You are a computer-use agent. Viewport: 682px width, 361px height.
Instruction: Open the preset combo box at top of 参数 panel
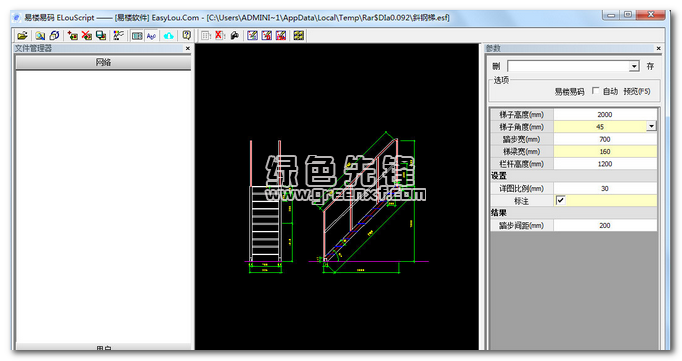click(x=573, y=66)
